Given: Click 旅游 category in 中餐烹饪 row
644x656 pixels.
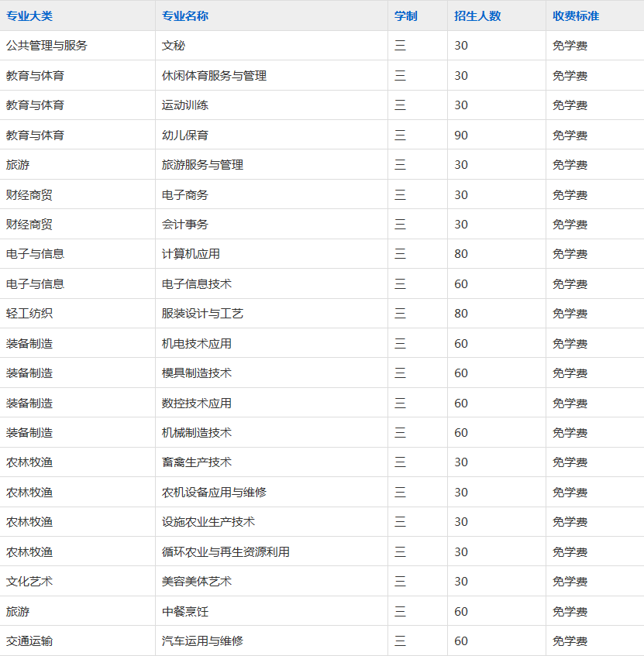Looking at the screenshot, I should pyautogui.click(x=18, y=612).
